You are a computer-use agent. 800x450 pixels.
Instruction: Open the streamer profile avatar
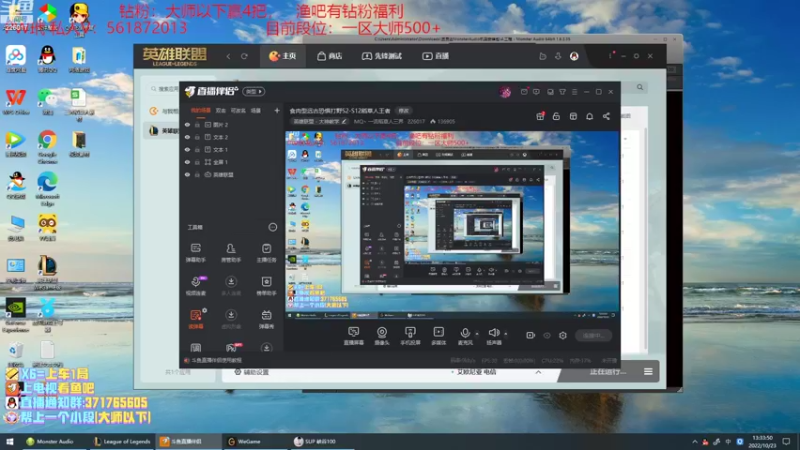(x=505, y=92)
